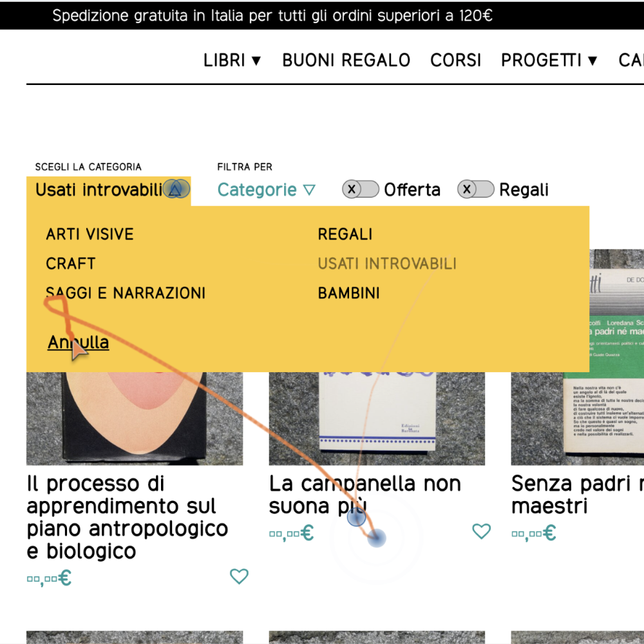
Task: Enable the Regali filter switch
Action: (x=476, y=189)
